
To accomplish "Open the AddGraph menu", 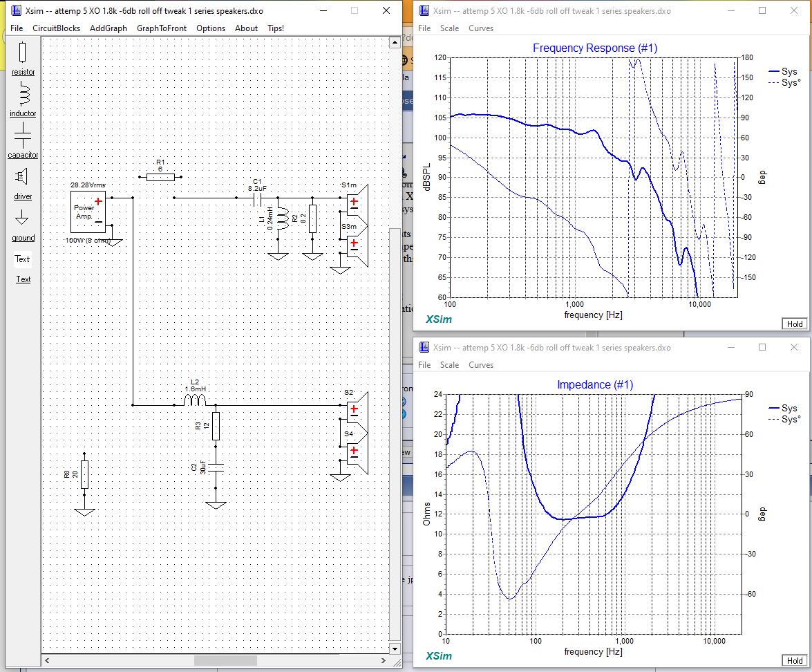I will [x=108, y=28].
